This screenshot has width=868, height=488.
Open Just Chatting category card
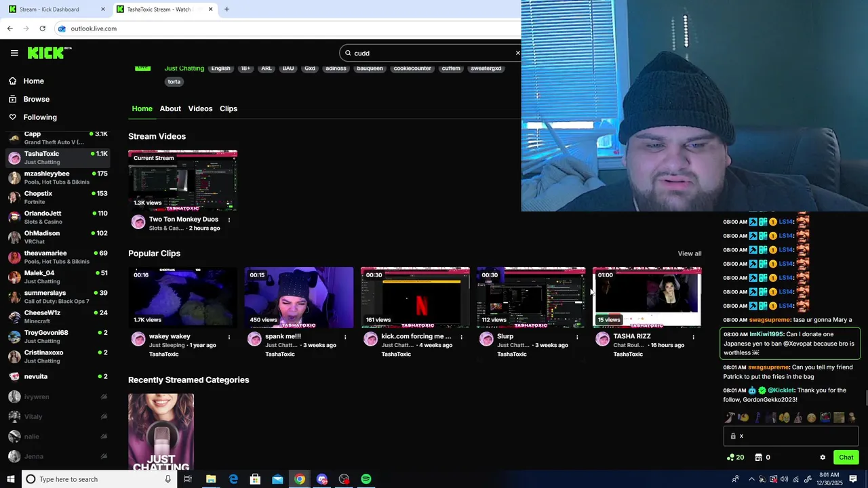(x=161, y=432)
